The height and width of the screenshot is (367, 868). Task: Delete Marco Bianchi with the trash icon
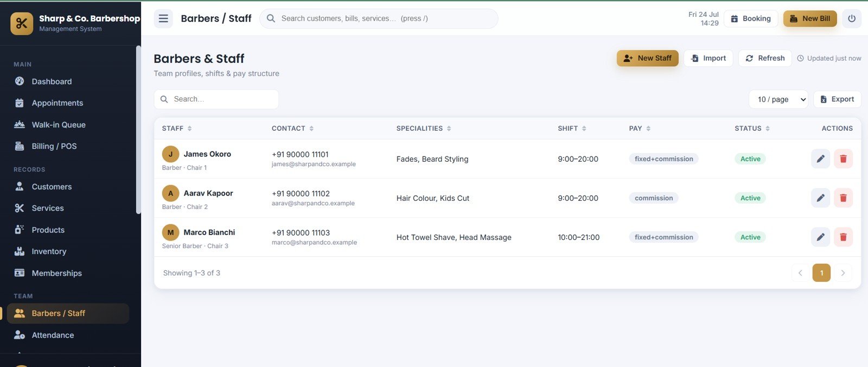pos(843,237)
